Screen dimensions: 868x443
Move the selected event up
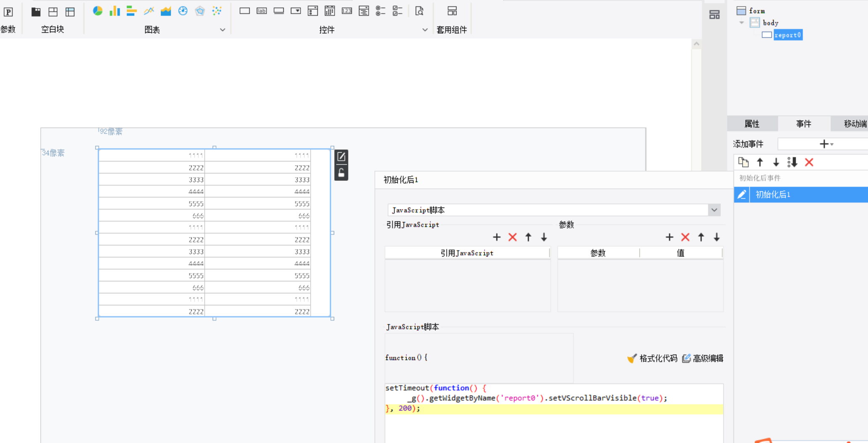point(760,162)
